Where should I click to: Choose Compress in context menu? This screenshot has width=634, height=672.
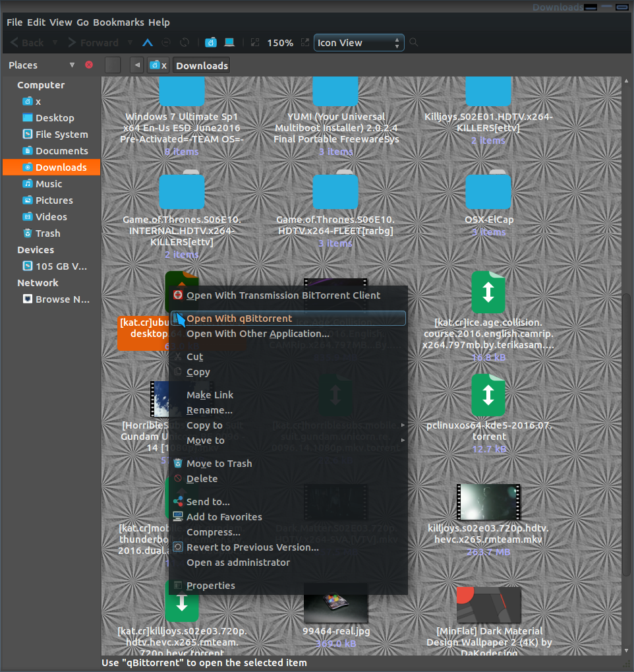click(288, 532)
